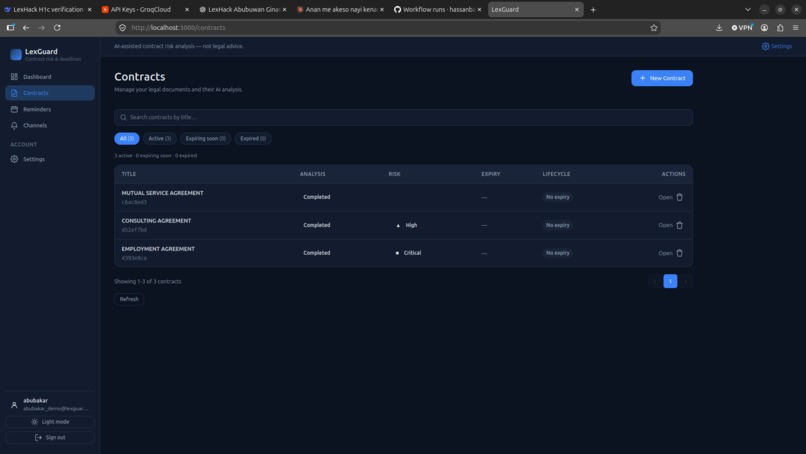Click the Refresh button
Viewport: 806px width, 454px height.
[129, 299]
